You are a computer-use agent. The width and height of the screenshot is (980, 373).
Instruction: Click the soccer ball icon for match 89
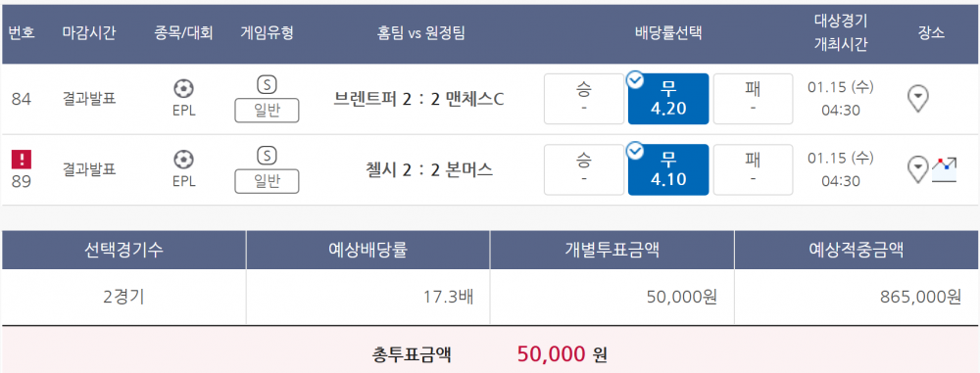point(184,160)
